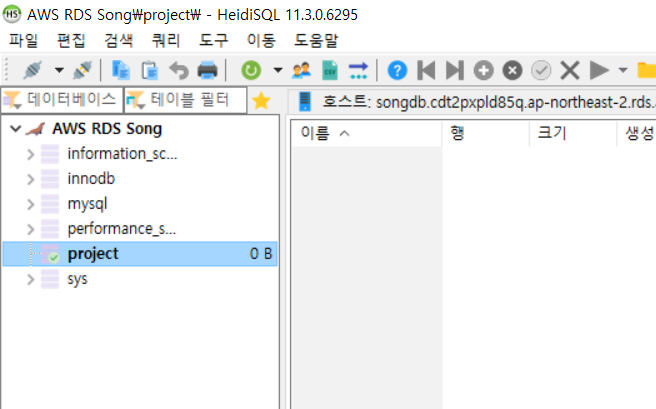656x409 pixels.
Task: Collapse the AWS RDS Song tree node
Action: tap(15, 129)
